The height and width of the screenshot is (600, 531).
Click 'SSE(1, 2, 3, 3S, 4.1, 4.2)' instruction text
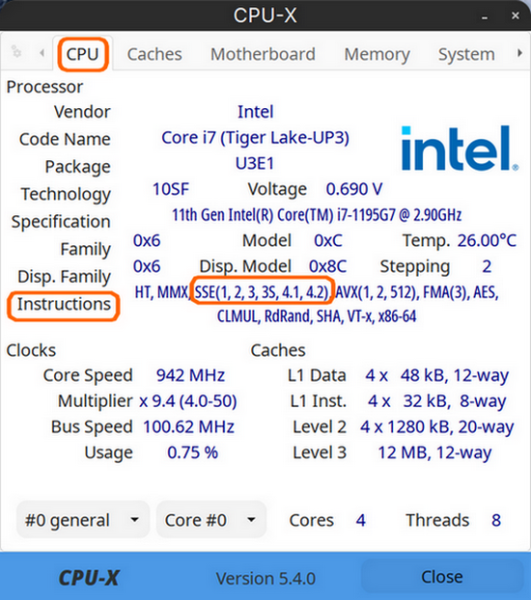[262, 292]
